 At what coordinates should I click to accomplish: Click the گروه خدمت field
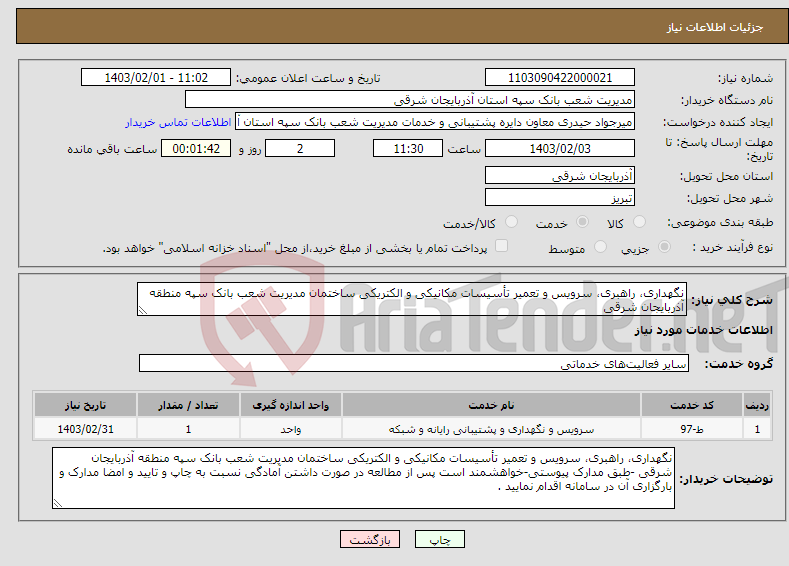tap(414, 363)
